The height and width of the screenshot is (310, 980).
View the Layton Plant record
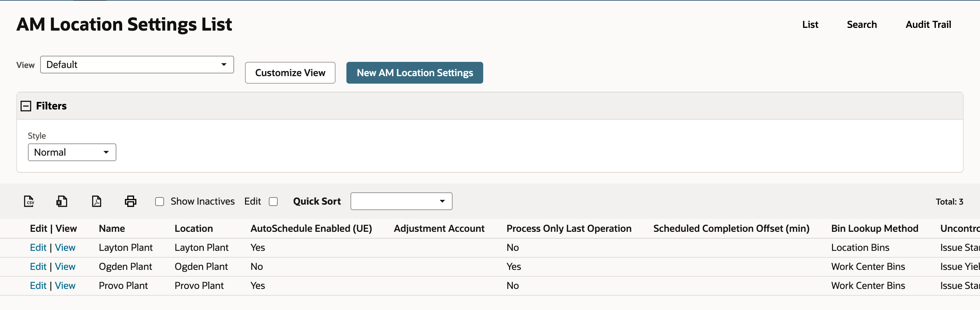(x=65, y=248)
